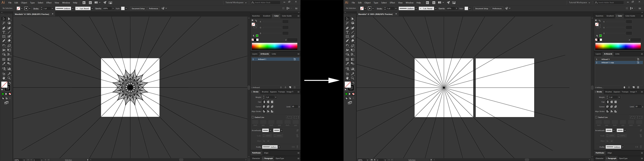Click Document Setup in the left window

tap(138, 9)
